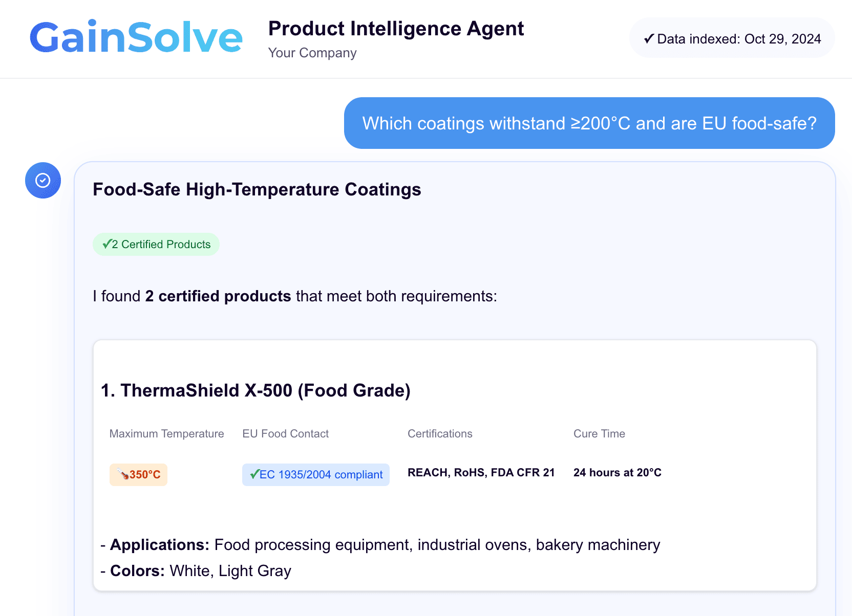
Task: Click the bold "2 certified products" summary text
Action: 218,296
